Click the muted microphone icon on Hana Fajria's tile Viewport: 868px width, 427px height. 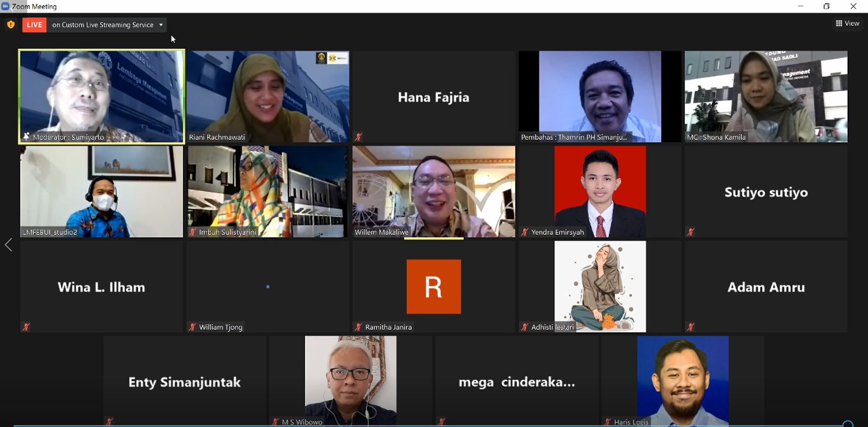tap(359, 137)
